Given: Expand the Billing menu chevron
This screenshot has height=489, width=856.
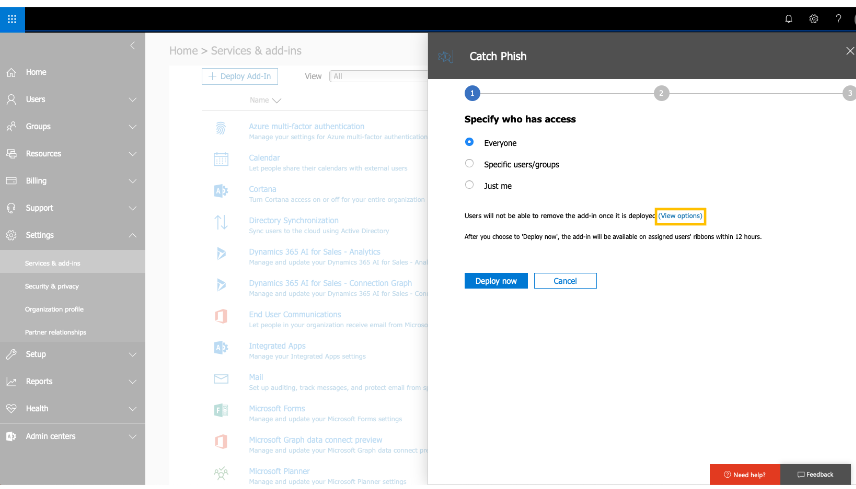Looking at the screenshot, I should click(x=132, y=181).
